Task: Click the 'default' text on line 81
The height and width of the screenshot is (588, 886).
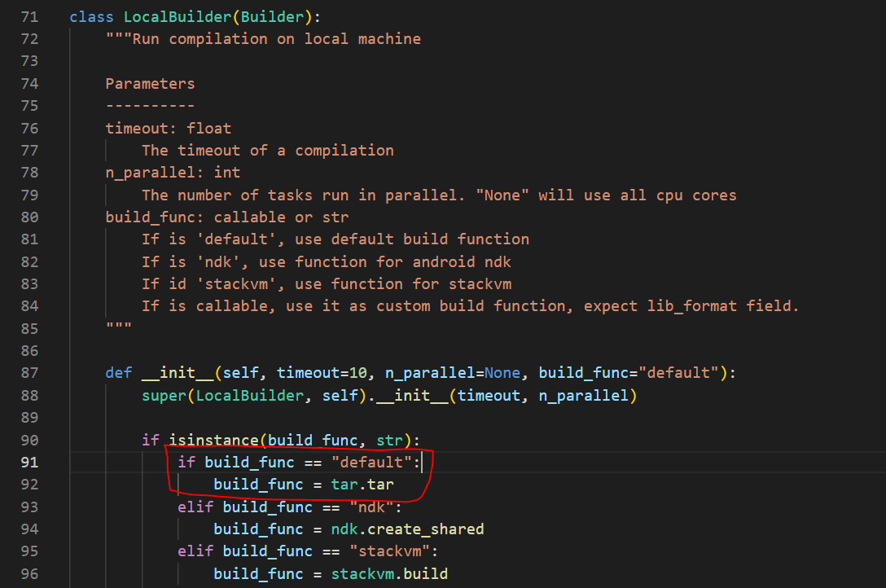Action: click(236, 239)
